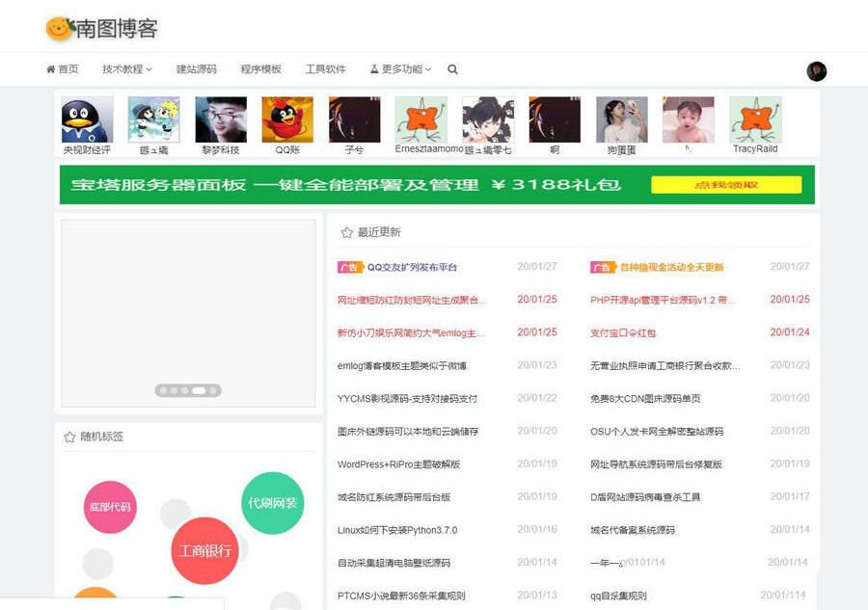This screenshot has width=868, height=610.
Task: Open Linux如何下安装Python3.7.0 article
Action: [397, 530]
